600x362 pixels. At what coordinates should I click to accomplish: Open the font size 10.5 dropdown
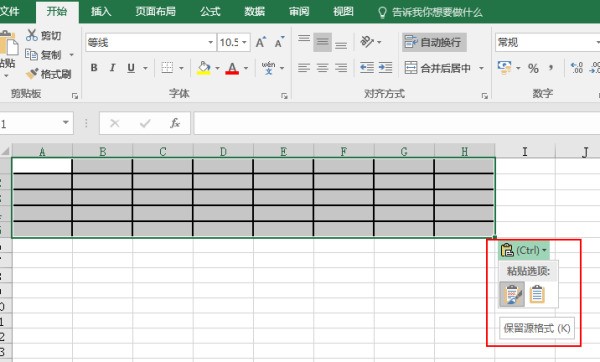click(x=244, y=42)
